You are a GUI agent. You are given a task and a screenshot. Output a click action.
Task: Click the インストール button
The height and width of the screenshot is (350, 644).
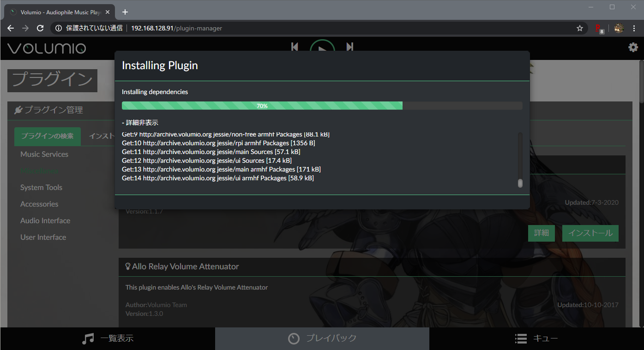tap(590, 233)
